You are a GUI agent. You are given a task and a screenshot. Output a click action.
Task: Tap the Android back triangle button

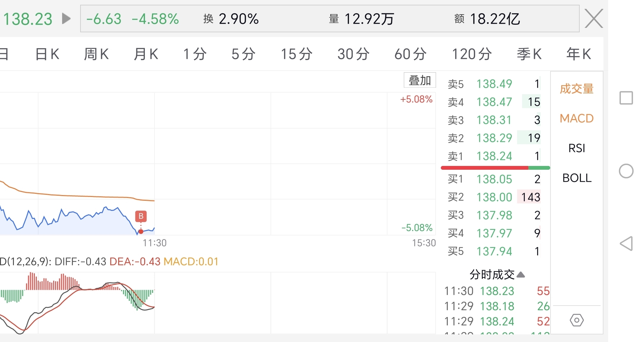point(626,244)
